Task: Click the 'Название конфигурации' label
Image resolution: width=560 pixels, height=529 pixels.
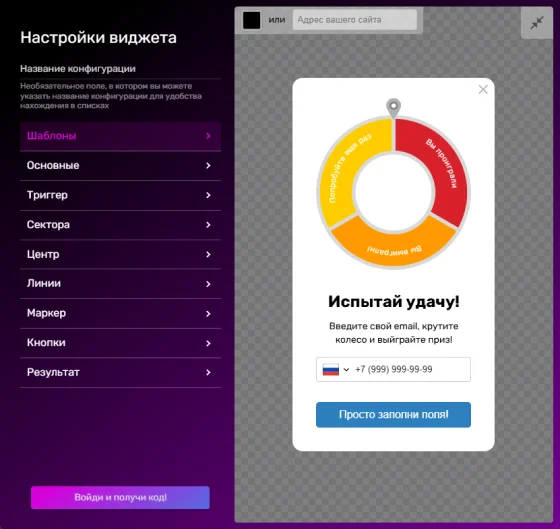Action: (x=78, y=69)
